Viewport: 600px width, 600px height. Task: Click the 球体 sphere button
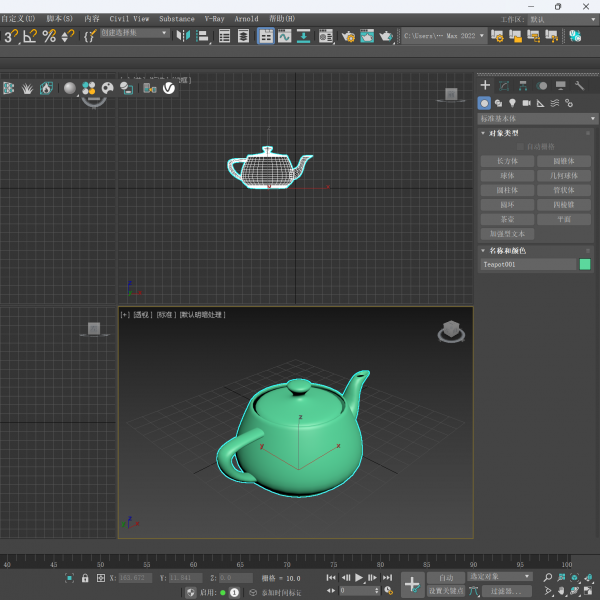point(507,176)
